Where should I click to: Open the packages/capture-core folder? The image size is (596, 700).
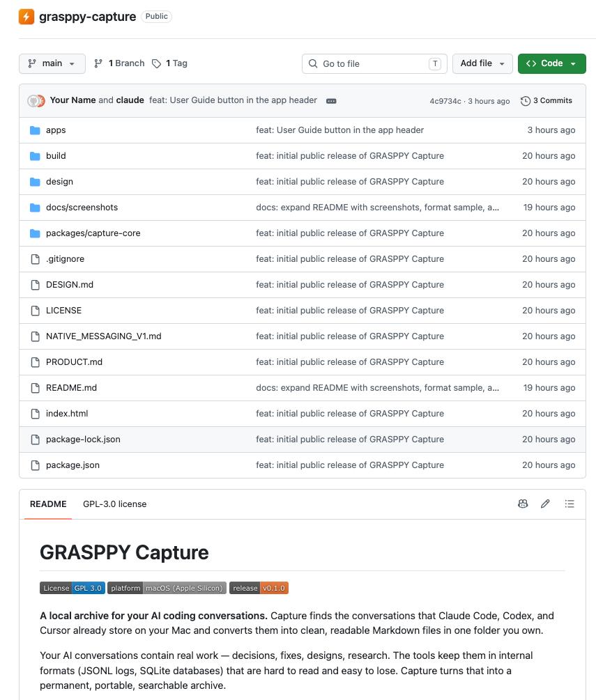pos(93,233)
